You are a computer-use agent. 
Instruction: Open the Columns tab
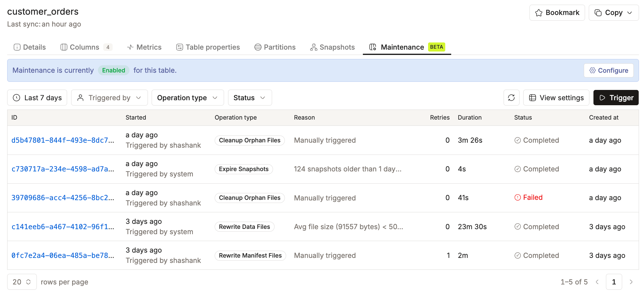[x=86, y=47]
